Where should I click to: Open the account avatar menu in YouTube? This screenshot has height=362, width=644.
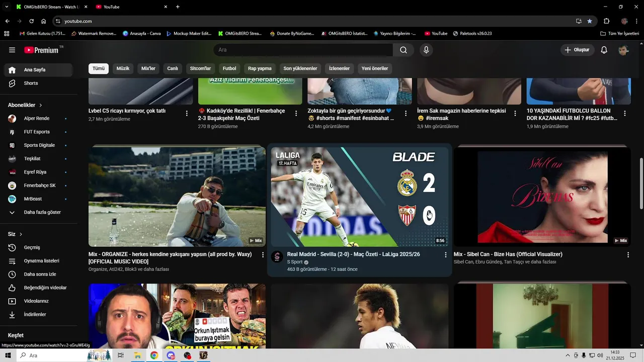point(623,50)
